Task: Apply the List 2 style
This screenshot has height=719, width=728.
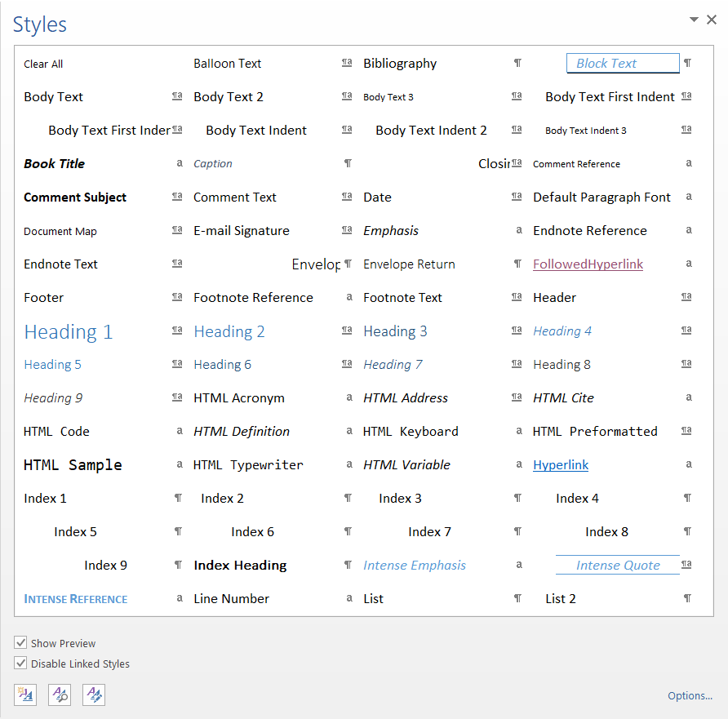Action: click(561, 598)
